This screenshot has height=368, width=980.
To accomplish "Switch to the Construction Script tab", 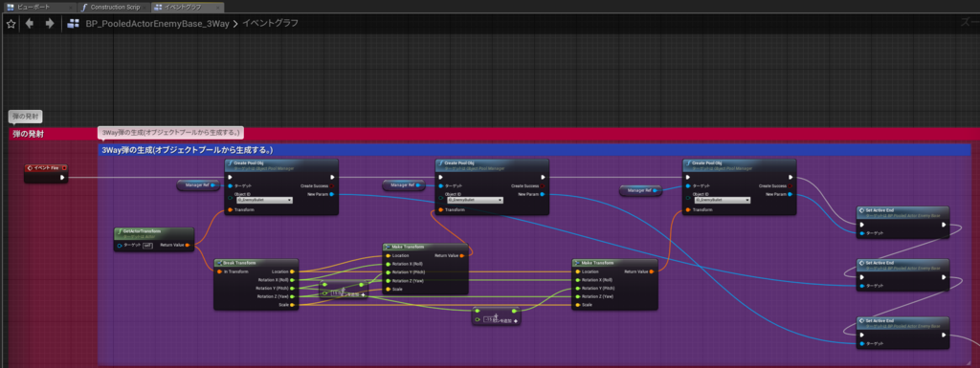I will click(x=115, y=8).
